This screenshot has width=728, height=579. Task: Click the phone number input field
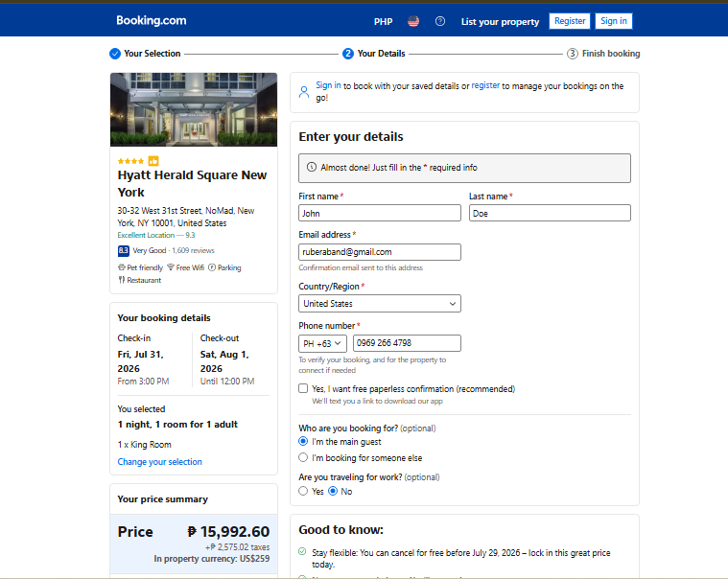[407, 343]
